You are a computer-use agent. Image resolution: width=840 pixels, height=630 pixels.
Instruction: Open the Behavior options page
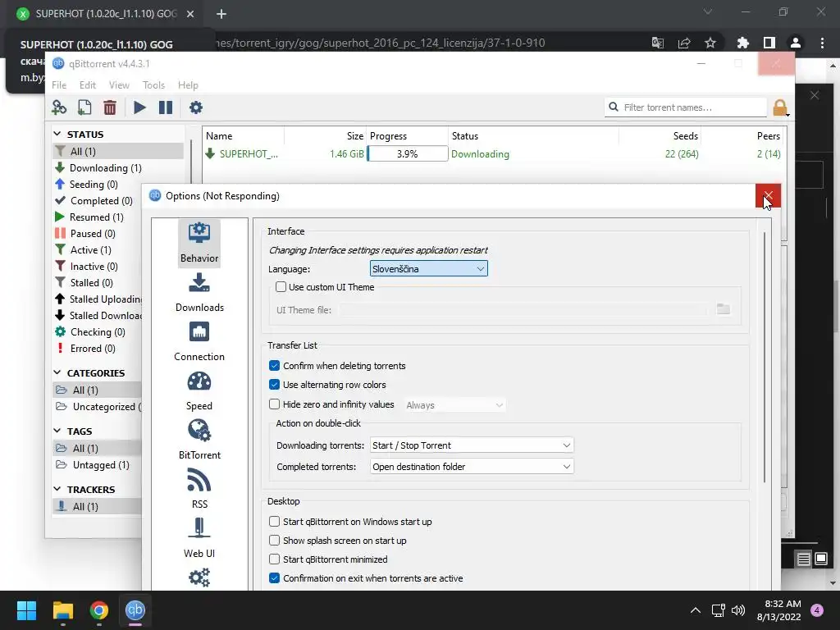199,243
